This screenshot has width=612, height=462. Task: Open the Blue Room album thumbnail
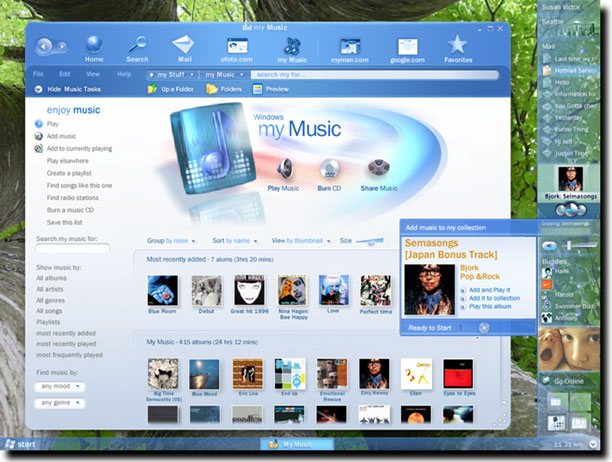(163, 290)
